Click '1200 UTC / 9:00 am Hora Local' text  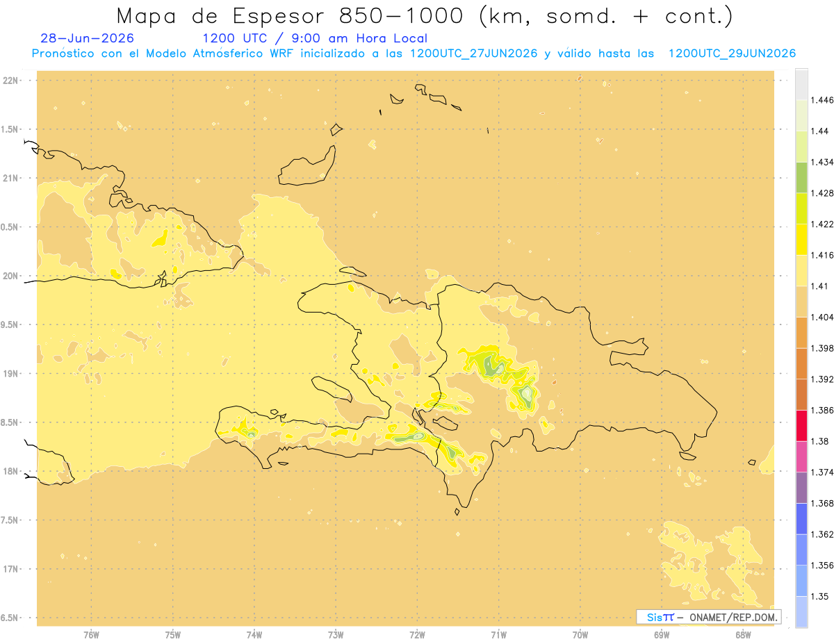click(315, 38)
